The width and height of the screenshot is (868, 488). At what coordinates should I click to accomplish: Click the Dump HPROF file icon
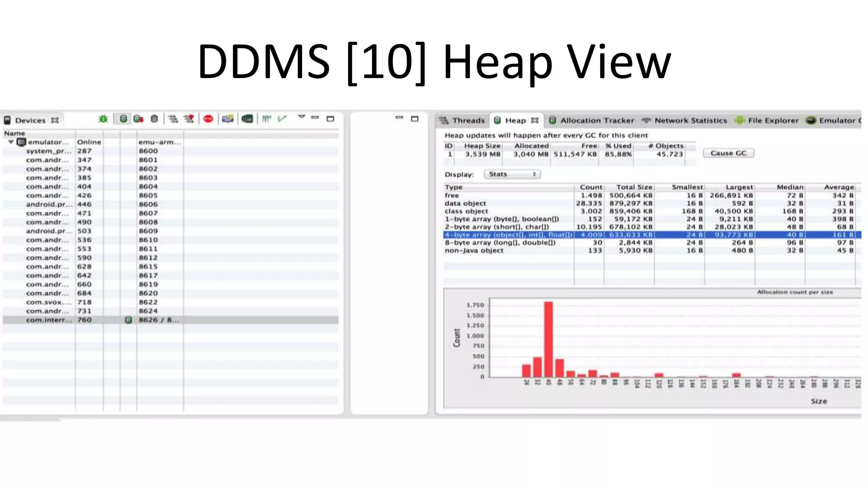[x=138, y=119]
